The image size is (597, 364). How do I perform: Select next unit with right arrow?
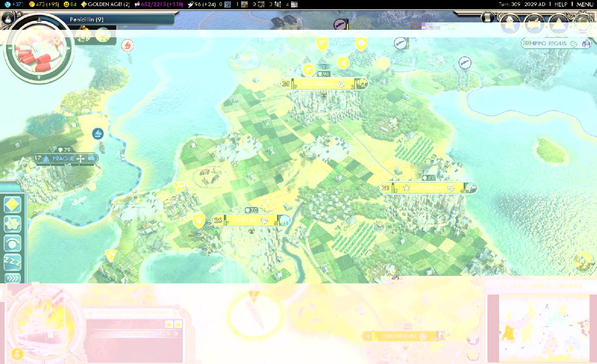coord(176,313)
